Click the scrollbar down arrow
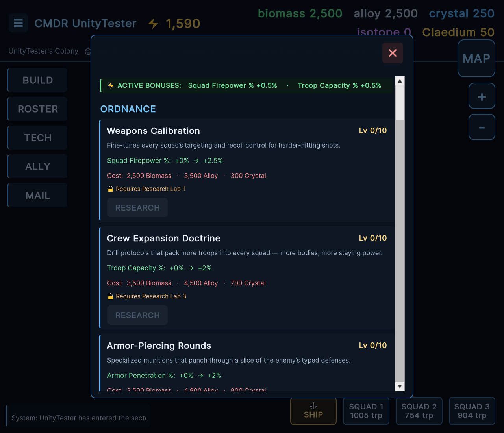 400,387
